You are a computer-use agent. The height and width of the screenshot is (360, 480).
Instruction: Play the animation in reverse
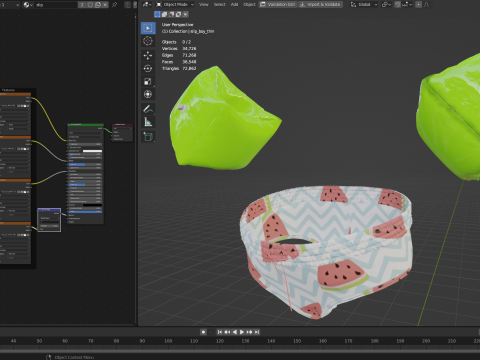point(235,332)
